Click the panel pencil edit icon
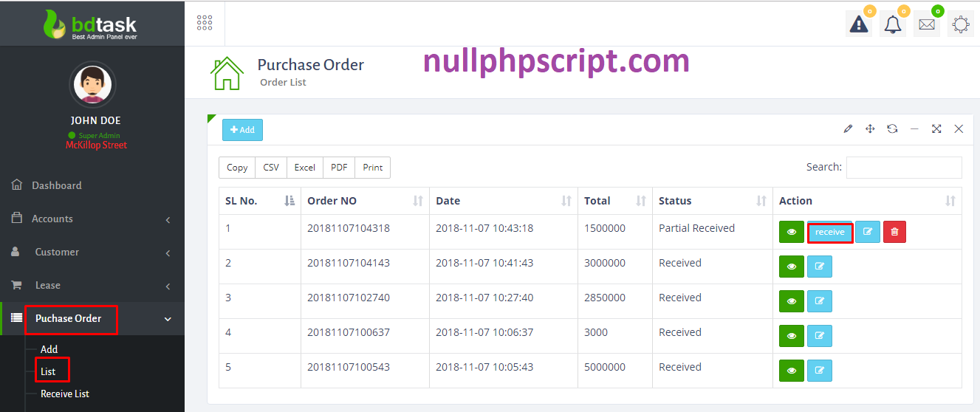The width and height of the screenshot is (980, 412). point(848,129)
